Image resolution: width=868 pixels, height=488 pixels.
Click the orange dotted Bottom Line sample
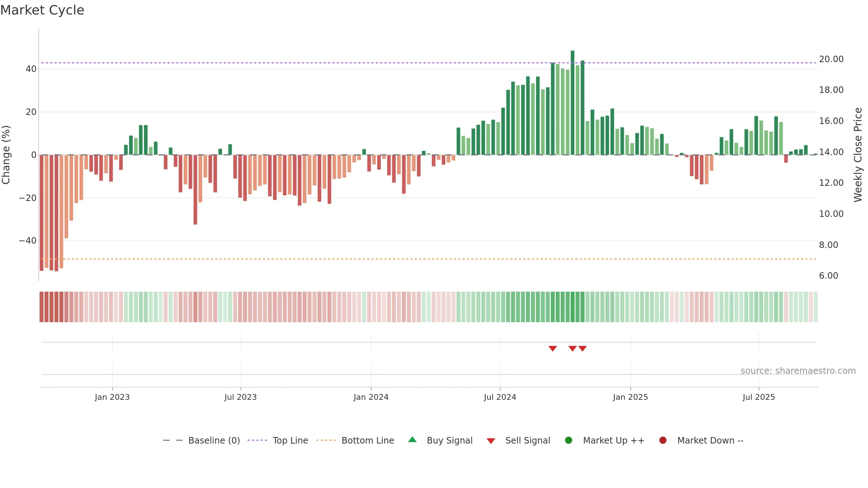click(326, 440)
